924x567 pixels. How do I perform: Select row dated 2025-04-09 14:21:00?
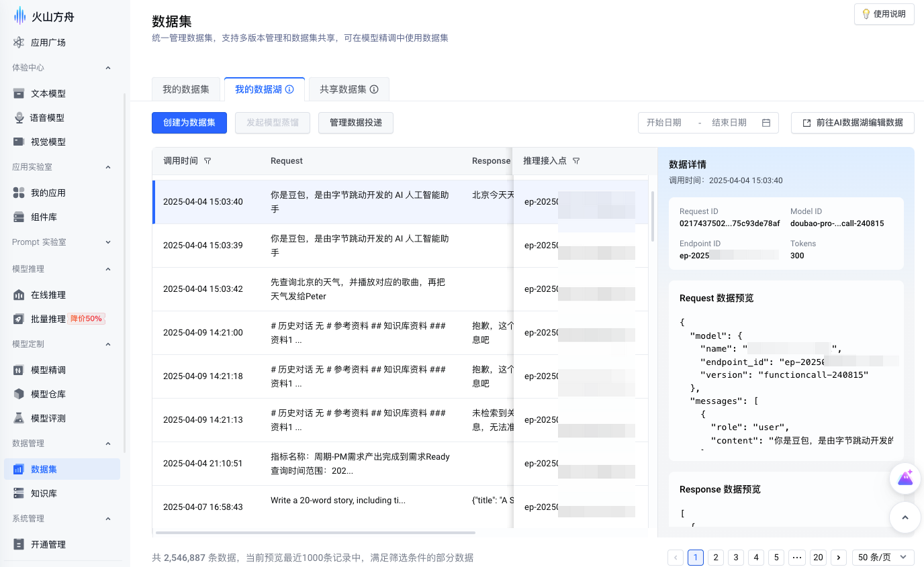coord(400,333)
